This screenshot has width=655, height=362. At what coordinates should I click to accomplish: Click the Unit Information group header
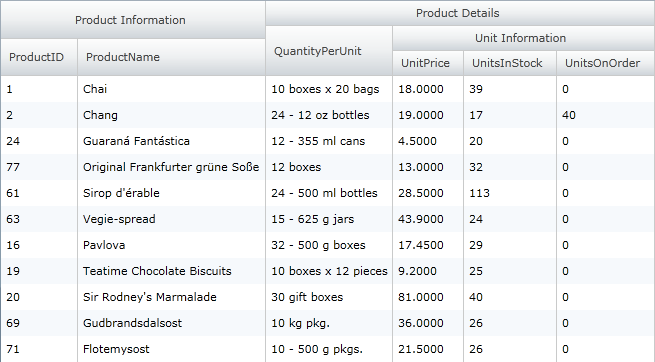coord(523,38)
